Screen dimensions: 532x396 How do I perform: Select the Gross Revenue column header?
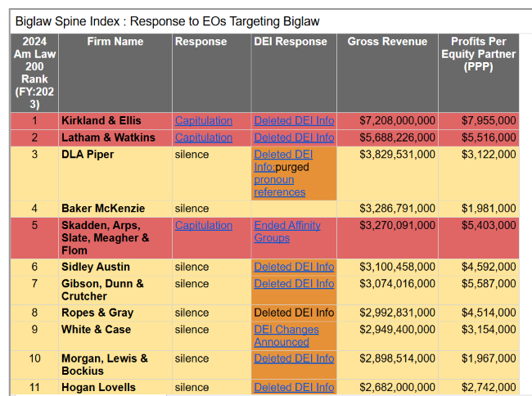coord(387,73)
